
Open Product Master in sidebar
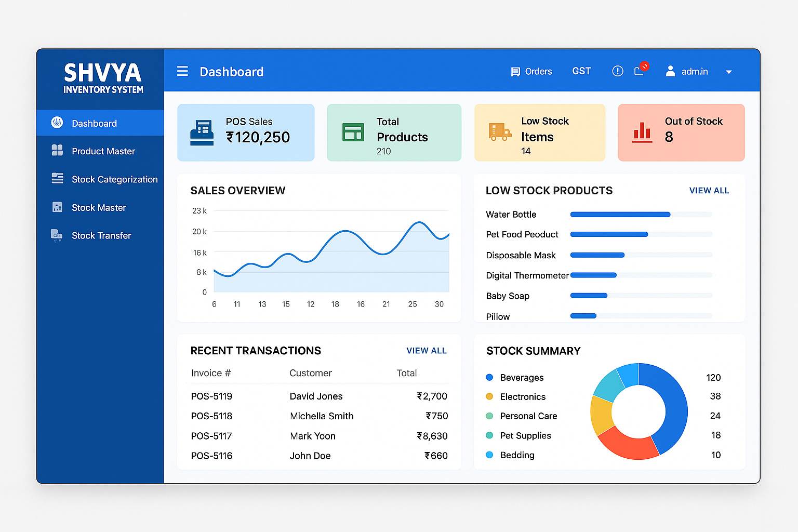point(103,151)
